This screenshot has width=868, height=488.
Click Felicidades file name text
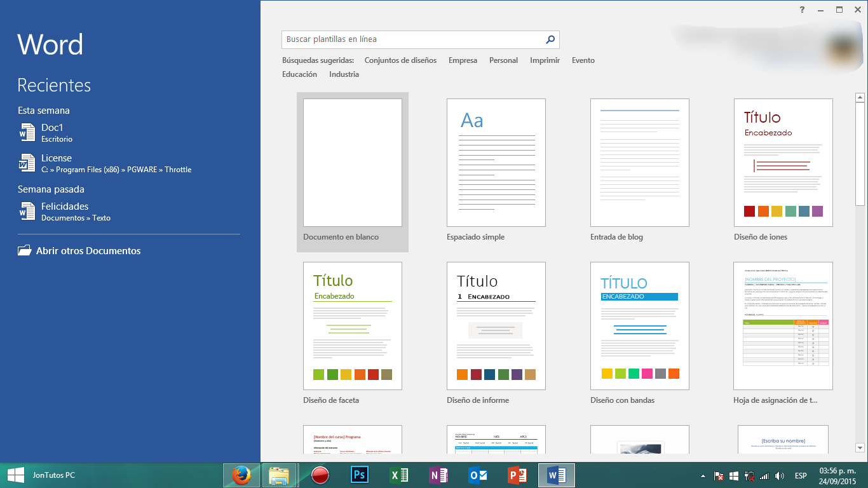tap(65, 207)
